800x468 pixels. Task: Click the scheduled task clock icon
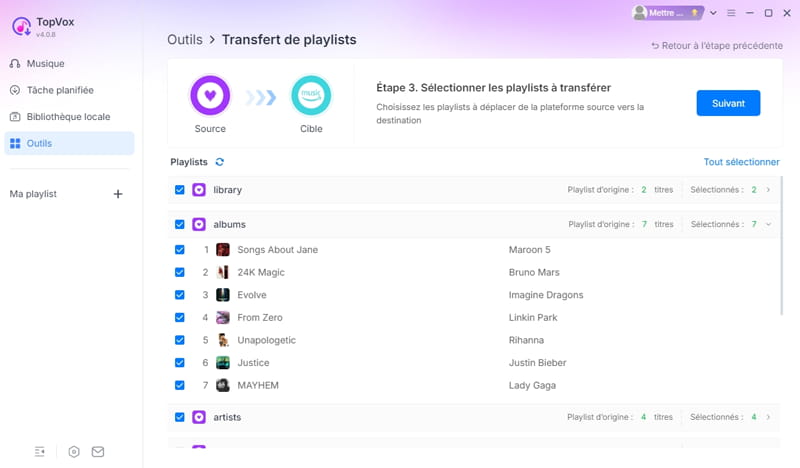click(x=15, y=90)
